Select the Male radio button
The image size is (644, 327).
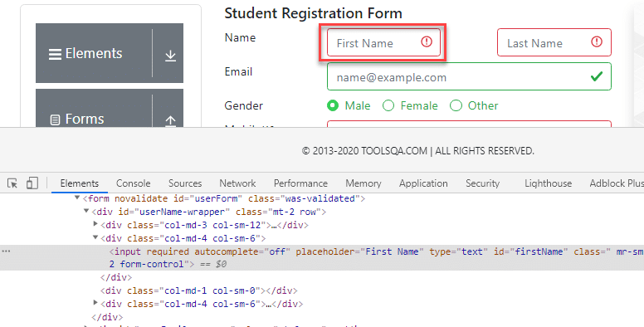coord(333,105)
